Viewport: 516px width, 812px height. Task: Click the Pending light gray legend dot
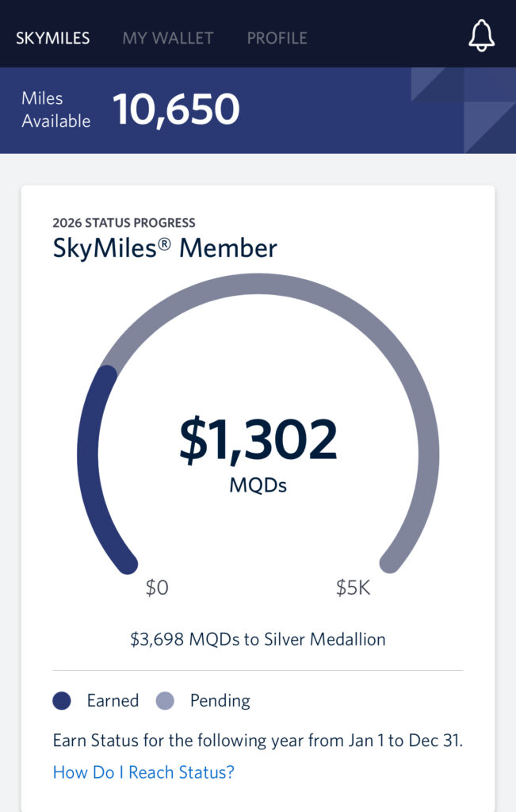point(165,701)
